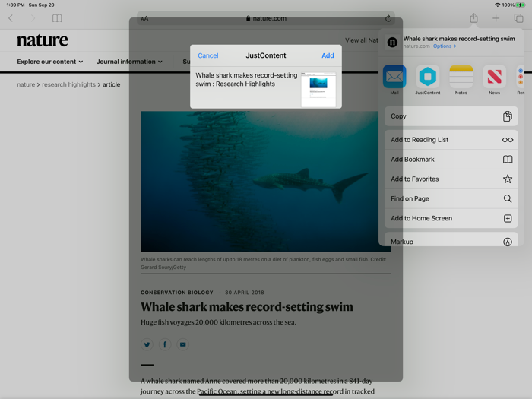This screenshot has height=399, width=532.
Task: Open the bookmarks book icon
Action: click(57, 18)
